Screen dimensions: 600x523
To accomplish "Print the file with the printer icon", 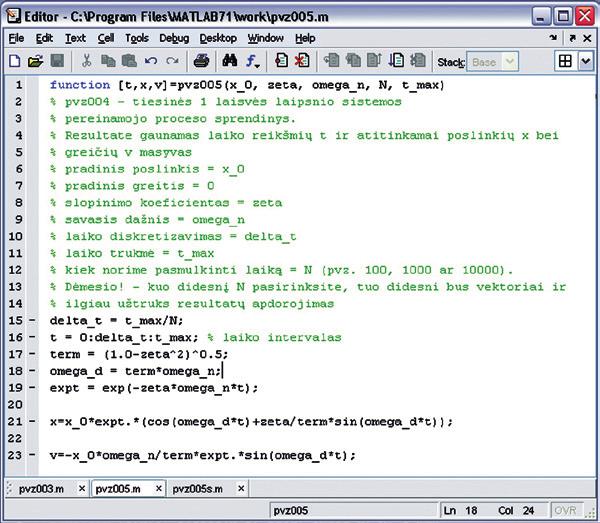I will [x=201, y=61].
